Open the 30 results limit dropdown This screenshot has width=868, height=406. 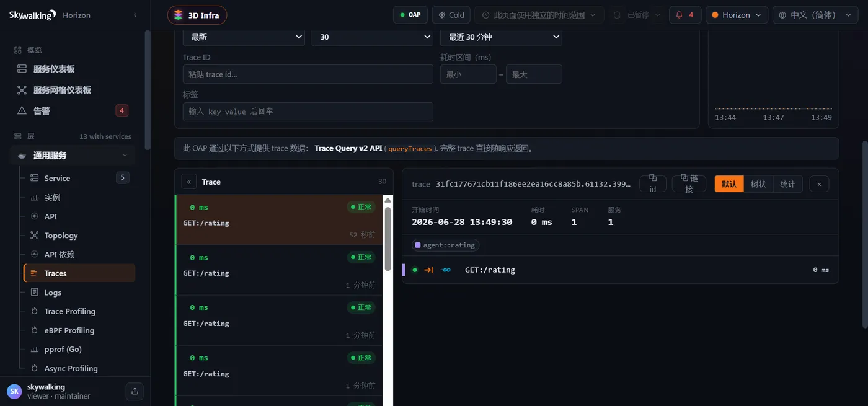[372, 37]
